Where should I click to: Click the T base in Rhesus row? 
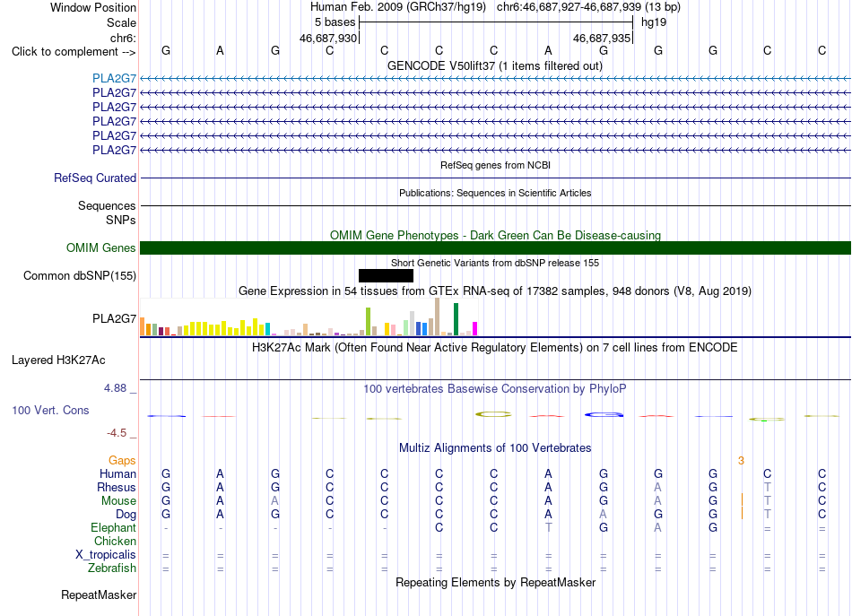[x=767, y=487]
